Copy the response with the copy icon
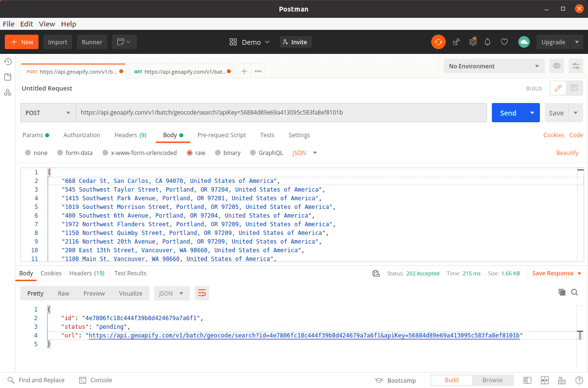Screen dimensions: 588x388 (562, 292)
